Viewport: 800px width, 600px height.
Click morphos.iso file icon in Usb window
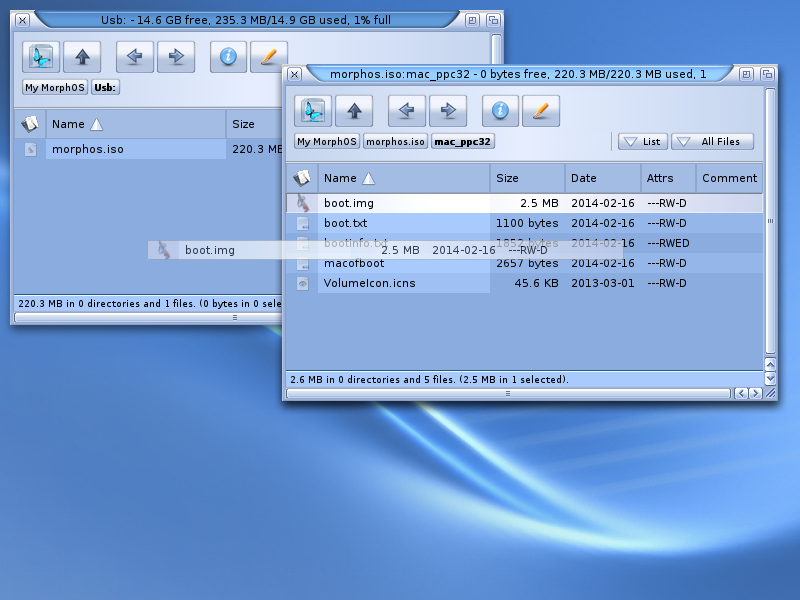pos(31,149)
